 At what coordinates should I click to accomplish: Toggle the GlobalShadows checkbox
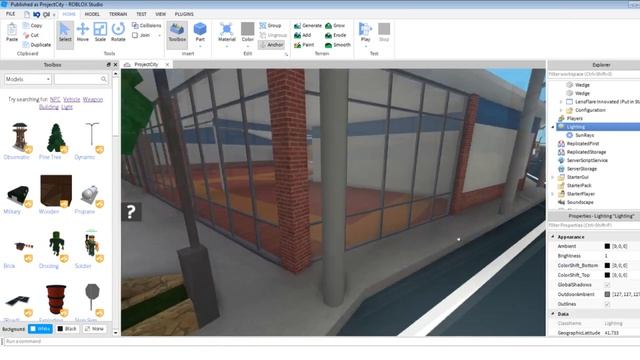pos(607,284)
